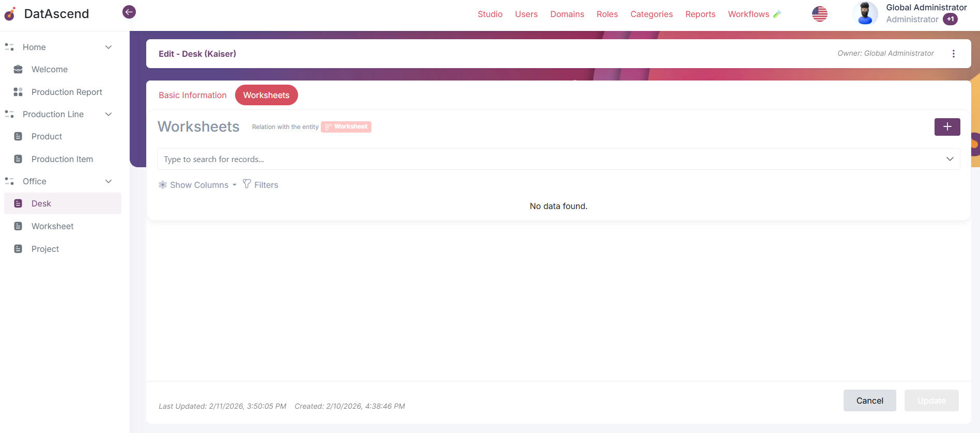This screenshot has height=433, width=980.
Task: Open Filters for the worksheets list
Action: click(261, 185)
